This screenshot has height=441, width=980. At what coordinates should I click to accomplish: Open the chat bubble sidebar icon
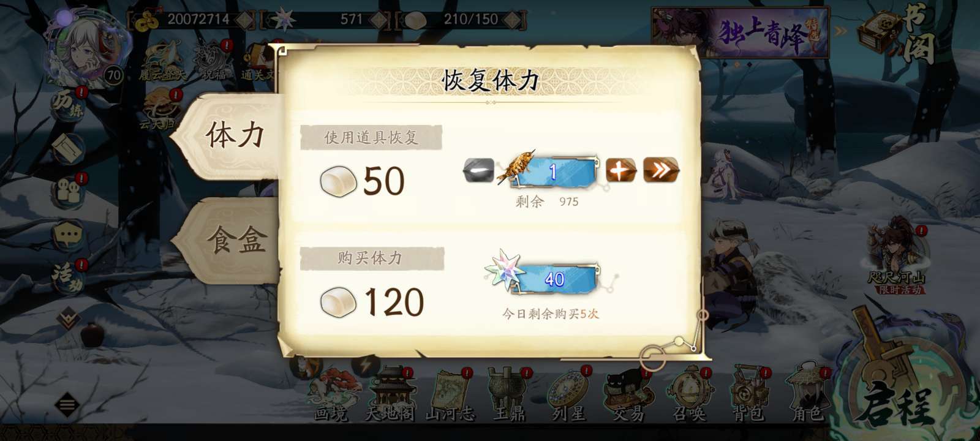pos(68,235)
